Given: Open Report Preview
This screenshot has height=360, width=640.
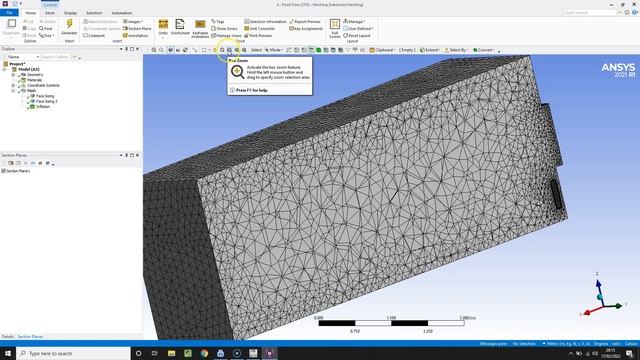Looking at the screenshot, I should pos(305,21).
